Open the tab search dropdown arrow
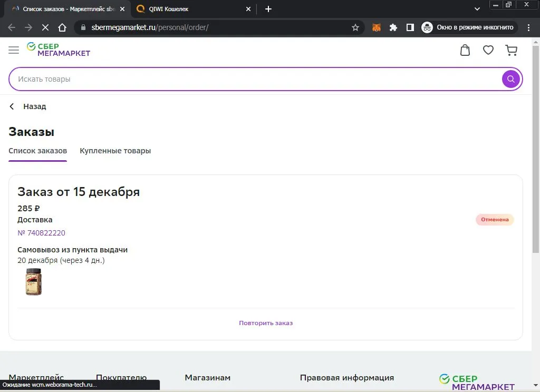This screenshot has height=392, width=540. (477, 9)
